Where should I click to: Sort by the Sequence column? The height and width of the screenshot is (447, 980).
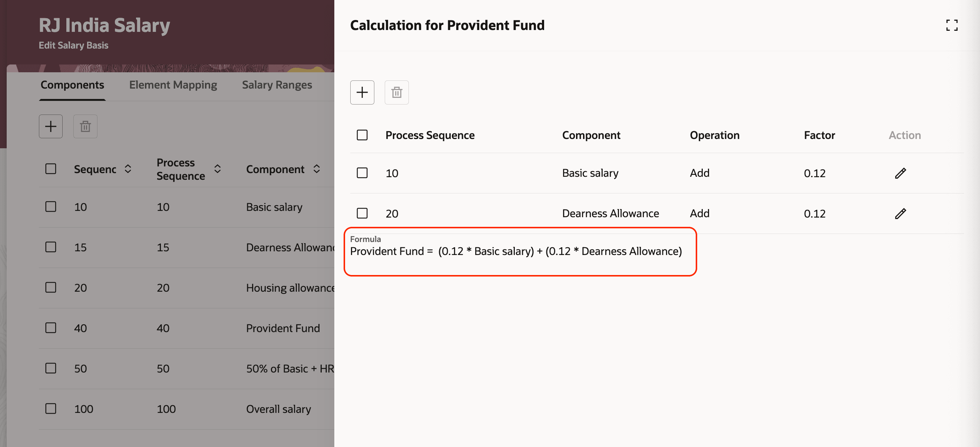pyautogui.click(x=128, y=169)
